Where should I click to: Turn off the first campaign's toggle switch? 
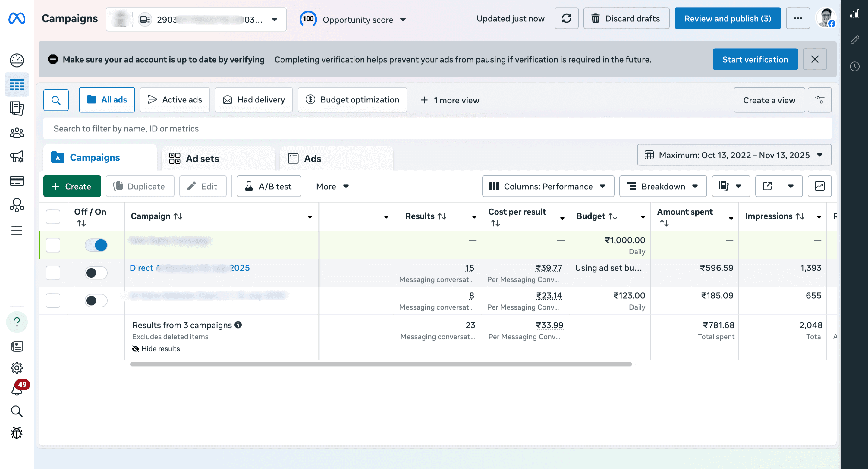click(96, 245)
